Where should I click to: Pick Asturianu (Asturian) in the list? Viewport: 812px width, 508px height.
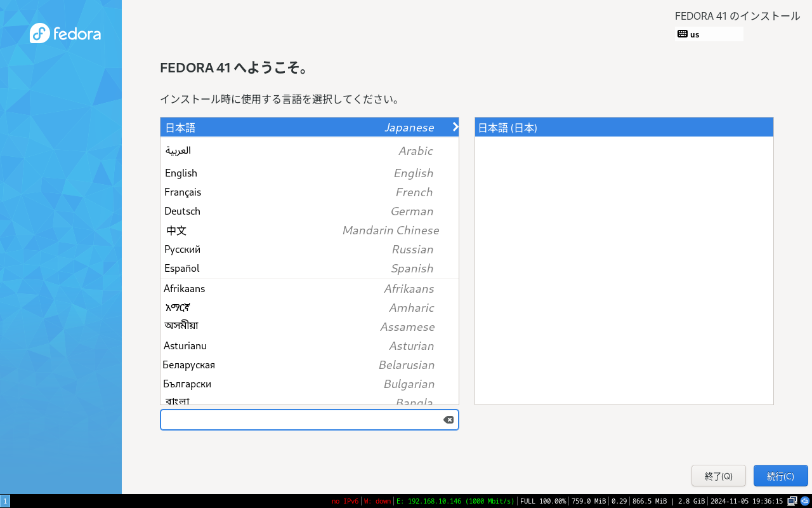(310, 345)
